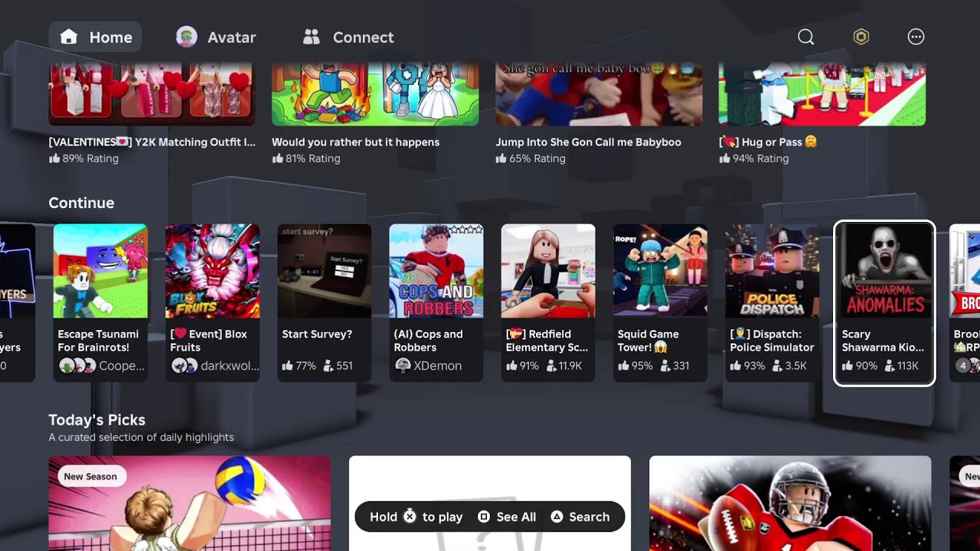The width and height of the screenshot is (980, 551).
Task: Open the volleyball New Season pick
Action: coord(190,504)
